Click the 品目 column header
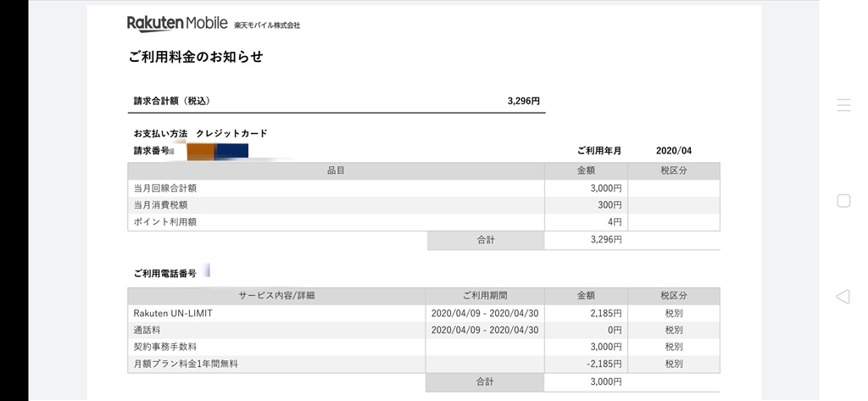 click(336, 170)
